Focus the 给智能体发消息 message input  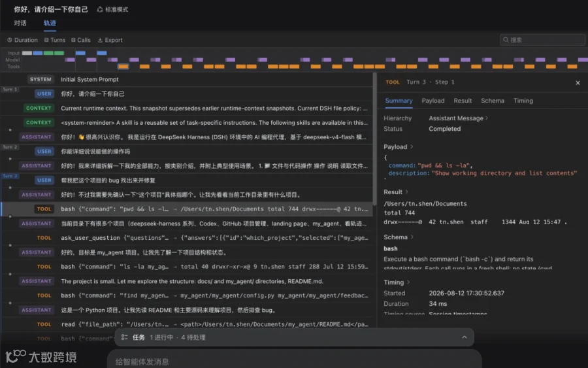point(295,361)
